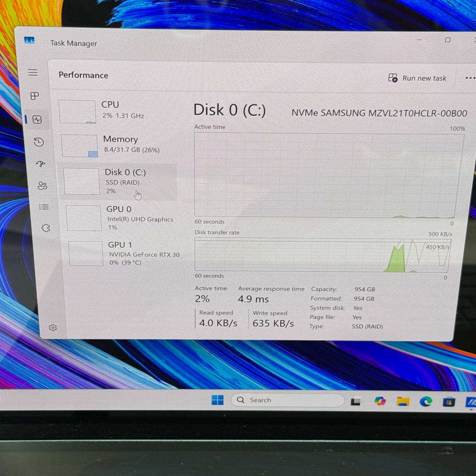Open Microsoft Edge from the taskbar
This screenshot has height=476, width=476.
pos(426,401)
